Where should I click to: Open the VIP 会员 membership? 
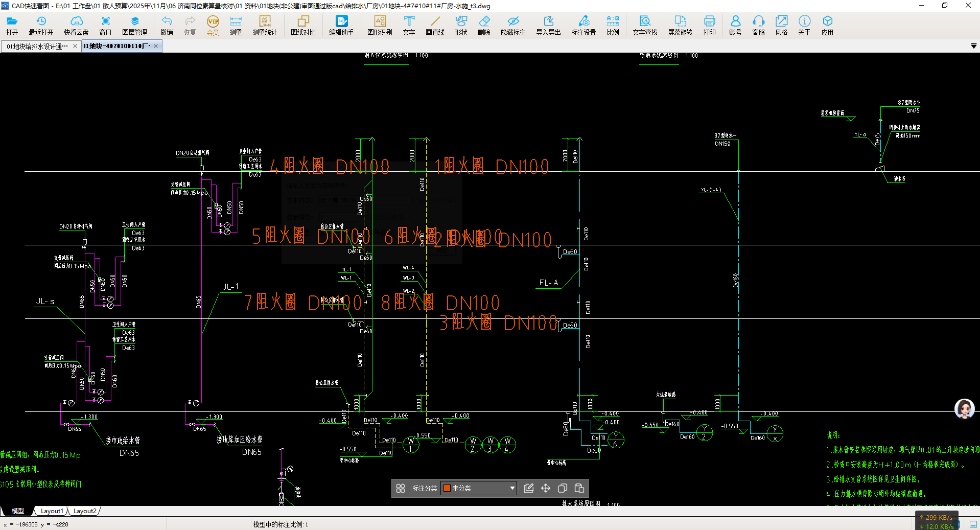[x=213, y=25]
